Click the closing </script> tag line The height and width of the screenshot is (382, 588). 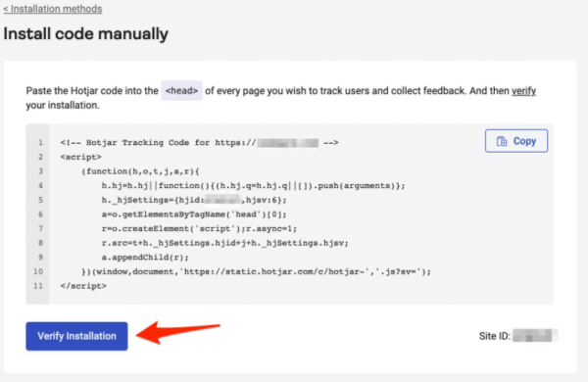tap(83, 286)
